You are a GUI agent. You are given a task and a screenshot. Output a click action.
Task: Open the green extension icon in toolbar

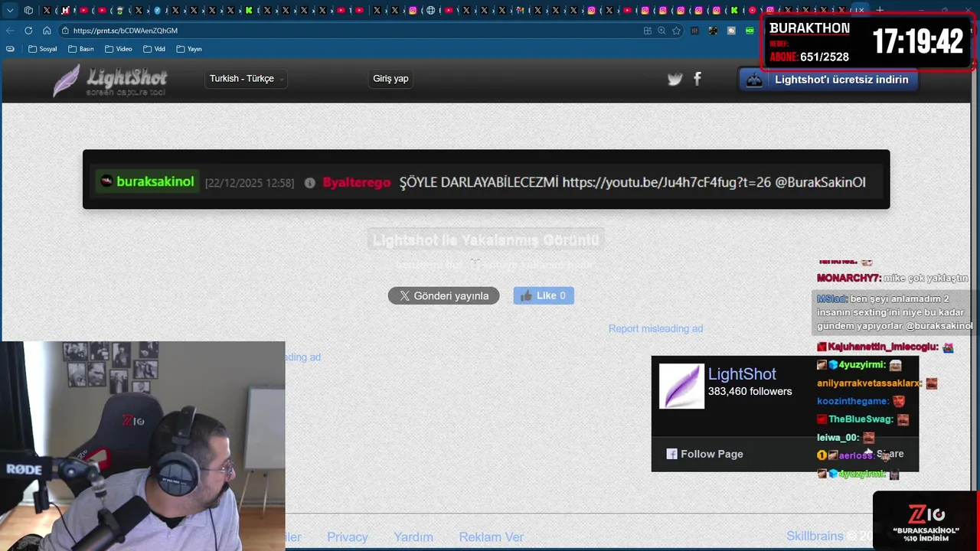point(750,31)
